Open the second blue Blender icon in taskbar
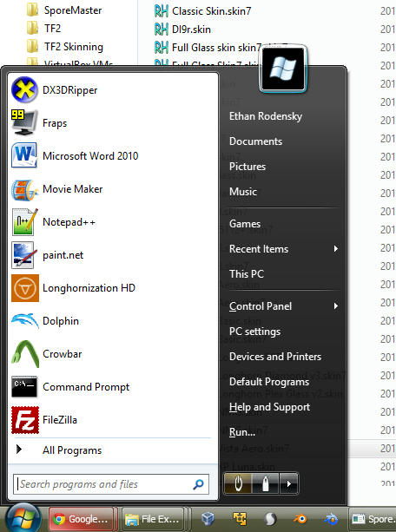The height and width of the screenshot is (532, 396). [x=331, y=519]
